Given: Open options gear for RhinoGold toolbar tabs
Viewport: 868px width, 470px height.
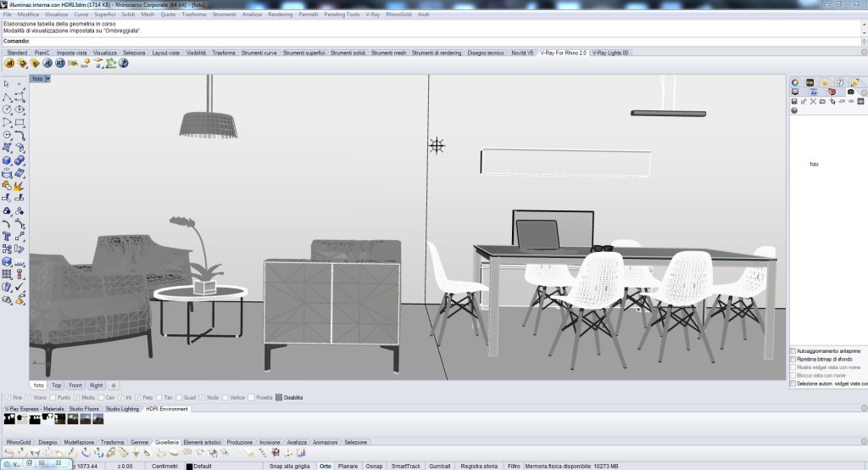Looking at the screenshot, I should coord(864,442).
